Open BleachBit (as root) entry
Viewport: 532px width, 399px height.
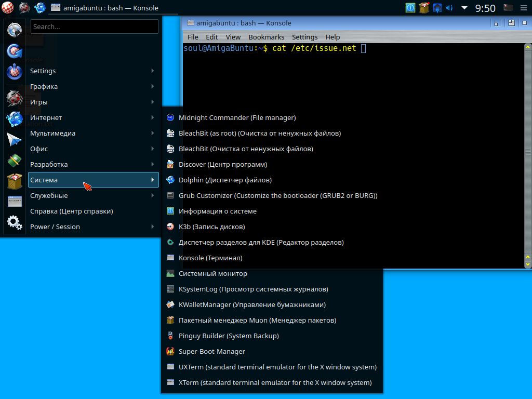272,134
